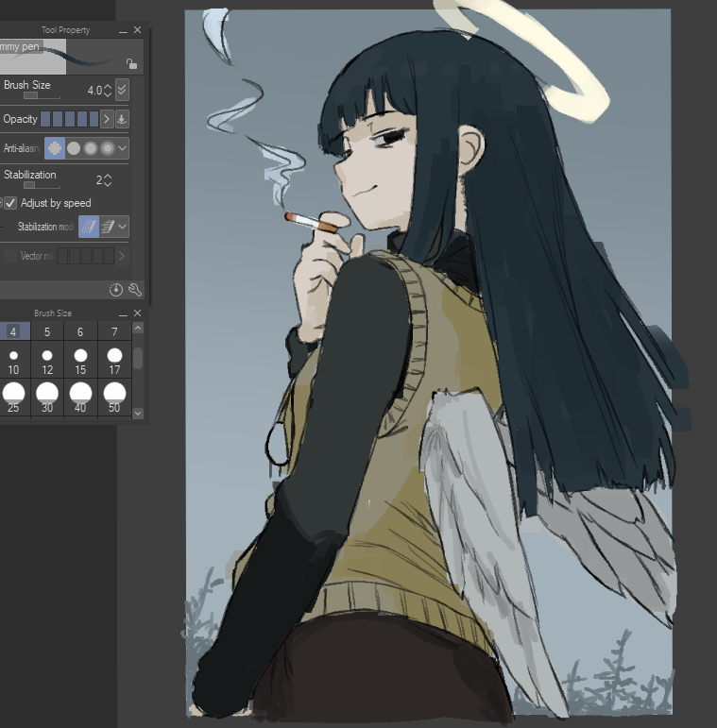Select brush size preset 17
The image size is (717, 728).
(x=114, y=360)
